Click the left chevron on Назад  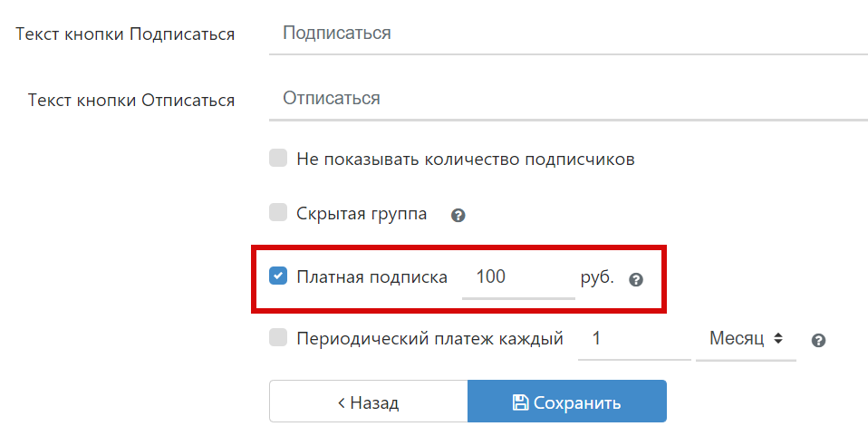click(x=341, y=402)
